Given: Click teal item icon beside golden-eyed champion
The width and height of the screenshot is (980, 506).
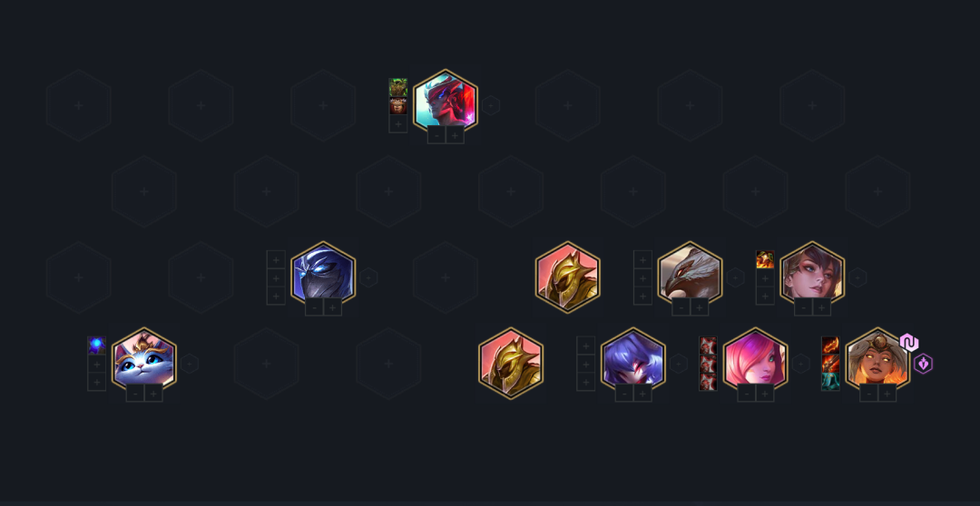Looking at the screenshot, I should (830, 381).
